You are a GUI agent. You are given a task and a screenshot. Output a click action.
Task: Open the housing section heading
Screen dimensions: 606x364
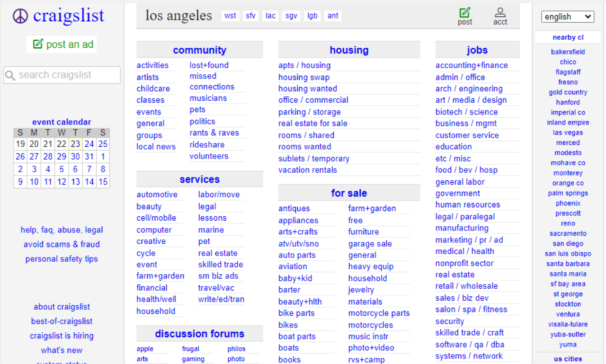[x=349, y=50]
